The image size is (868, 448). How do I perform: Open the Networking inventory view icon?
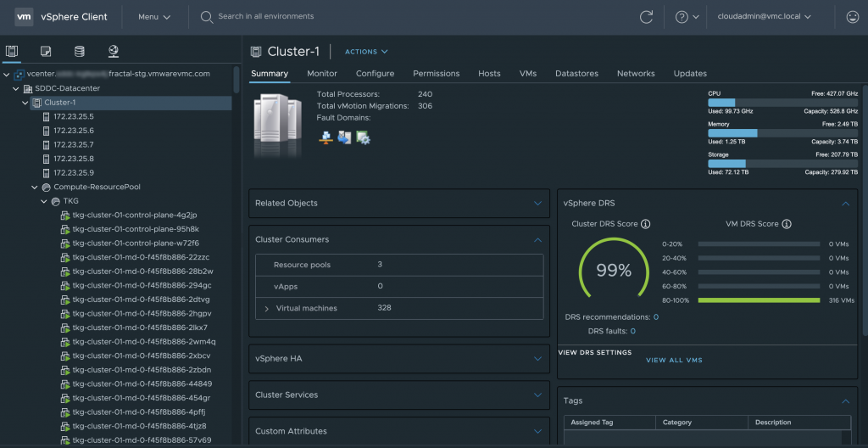click(114, 52)
